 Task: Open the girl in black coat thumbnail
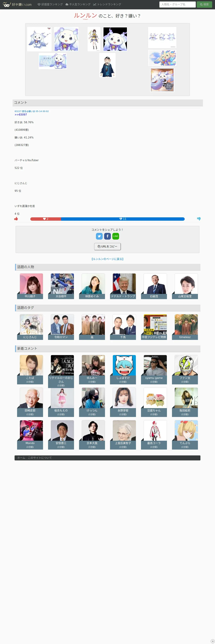(x=107, y=65)
